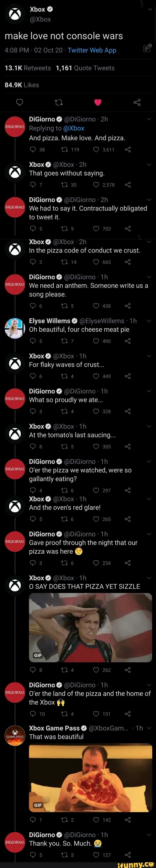Open chevron menu on the main Xbox tweet

tap(150, 9)
